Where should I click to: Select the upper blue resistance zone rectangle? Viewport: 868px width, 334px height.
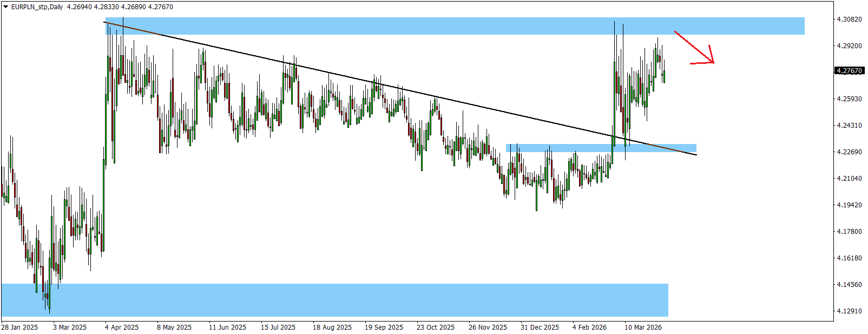[x=455, y=26]
